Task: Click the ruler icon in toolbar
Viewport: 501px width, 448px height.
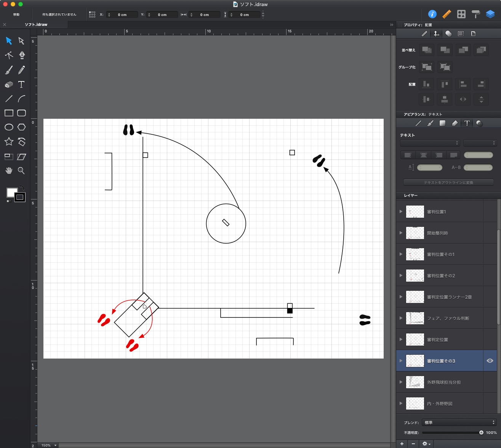Action: click(x=447, y=14)
